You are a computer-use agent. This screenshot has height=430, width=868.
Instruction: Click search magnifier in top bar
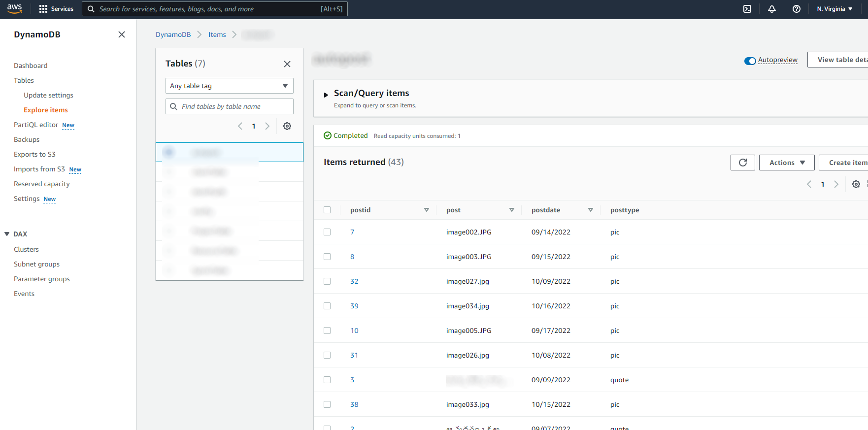(x=91, y=9)
